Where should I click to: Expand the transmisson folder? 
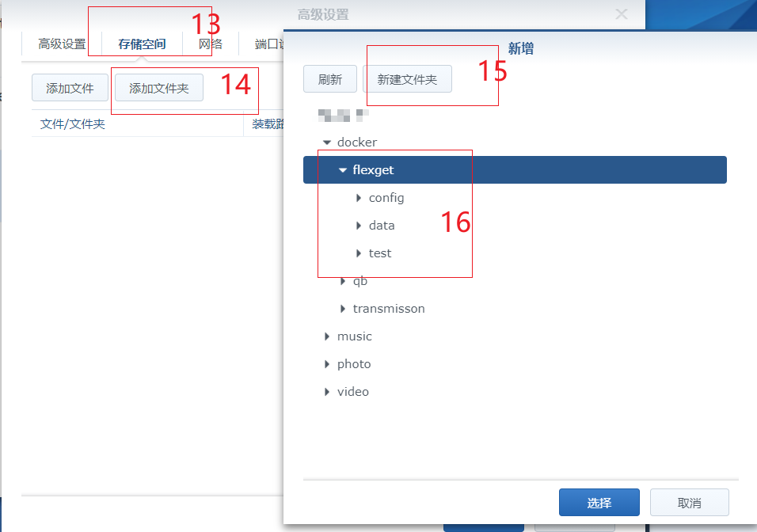(x=343, y=308)
